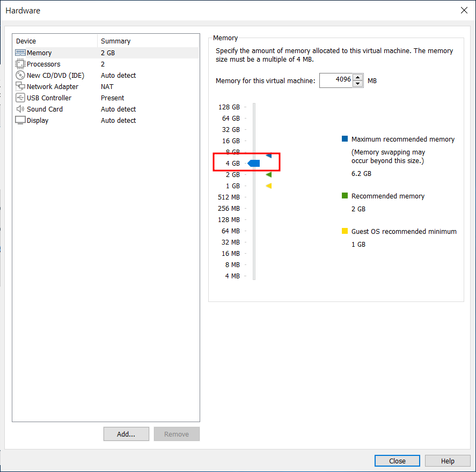The image size is (476, 472).
Task: Close the Hardware dialog with X
Action: point(464,10)
